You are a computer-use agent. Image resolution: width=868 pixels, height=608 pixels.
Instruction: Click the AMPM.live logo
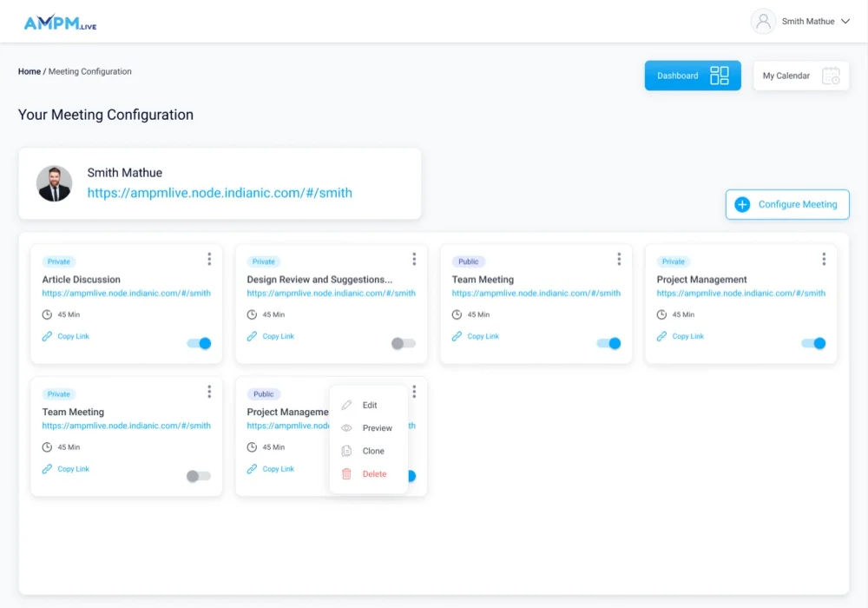coord(60,23)
